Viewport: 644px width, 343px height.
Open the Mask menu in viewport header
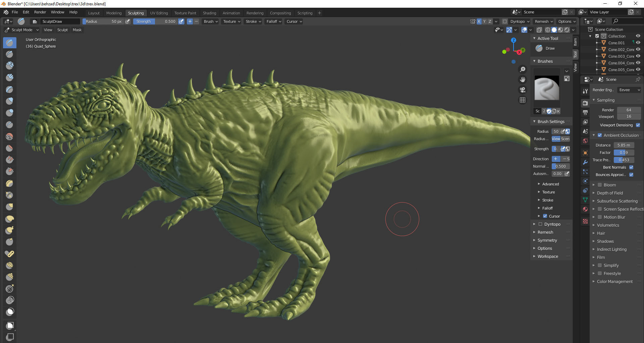pyautogui.click(x=77, y=30)
